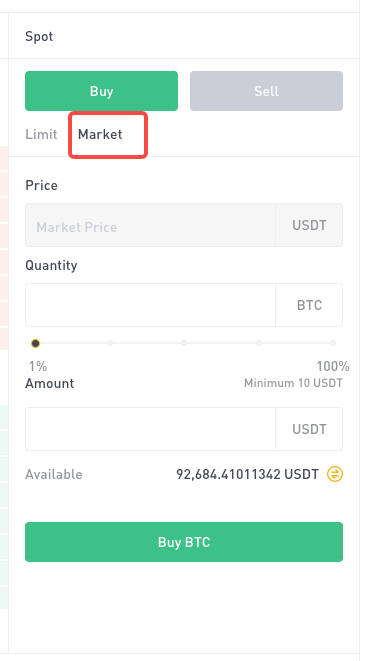Click the available balance 92,684.41011342 USDT
Screen dimensions: 372x661
tap(247, 474)
